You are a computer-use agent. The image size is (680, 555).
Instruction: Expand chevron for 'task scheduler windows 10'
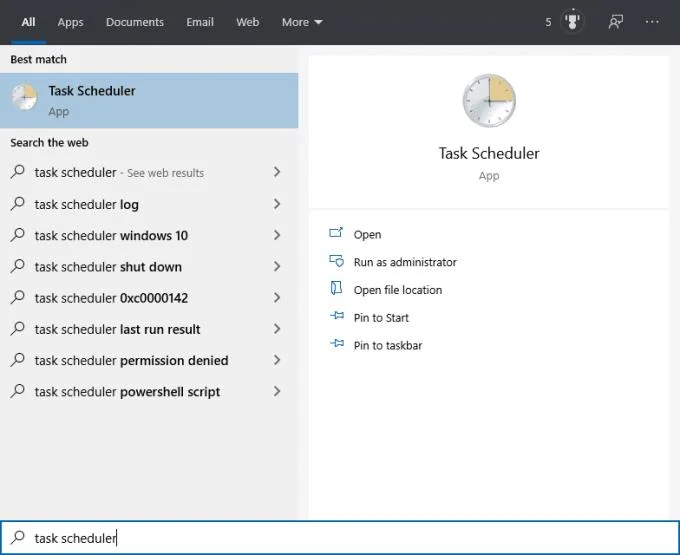coord(277,235)
